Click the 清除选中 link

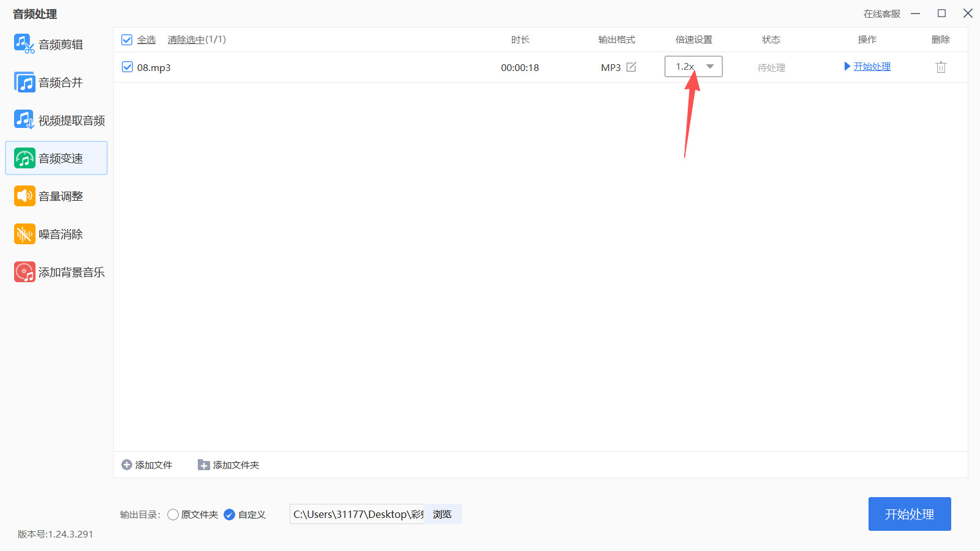[x=186, y=40]
